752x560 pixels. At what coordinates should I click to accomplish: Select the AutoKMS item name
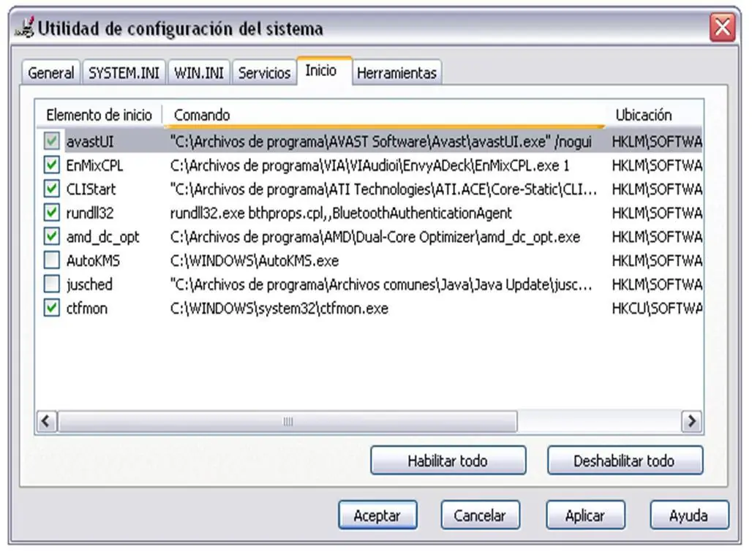(x=93, y=261)
